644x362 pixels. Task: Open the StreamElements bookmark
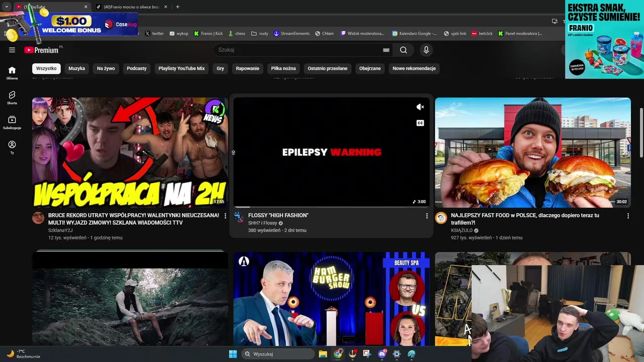click(x=292, y=34)
